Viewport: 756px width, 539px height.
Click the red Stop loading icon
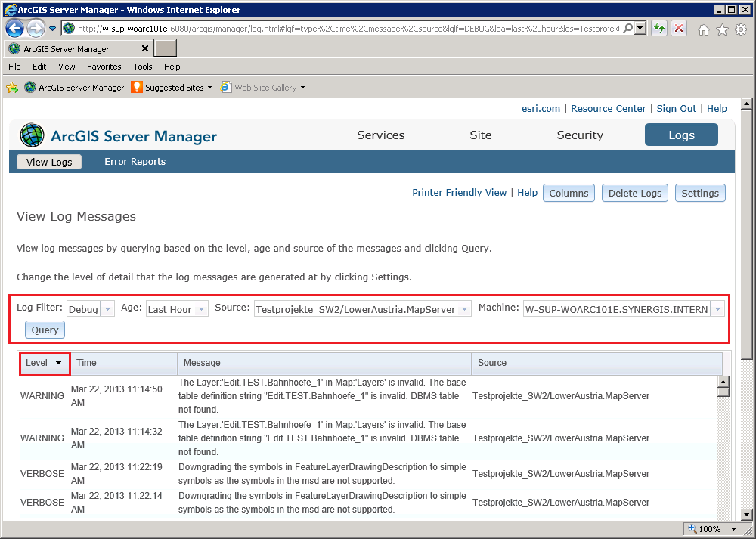point(678,28)
